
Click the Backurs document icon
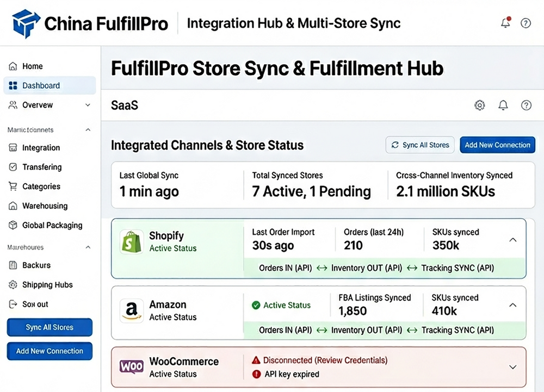click(x=13, y=265)
